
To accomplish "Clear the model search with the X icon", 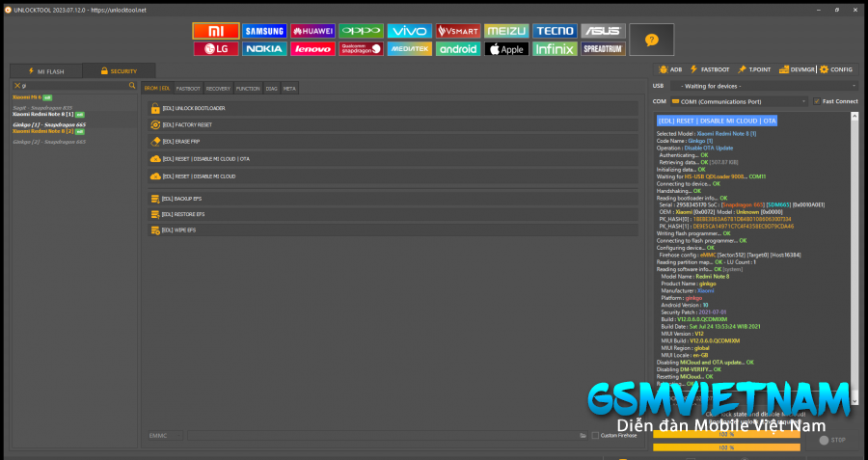I will [x=17, y=86].
